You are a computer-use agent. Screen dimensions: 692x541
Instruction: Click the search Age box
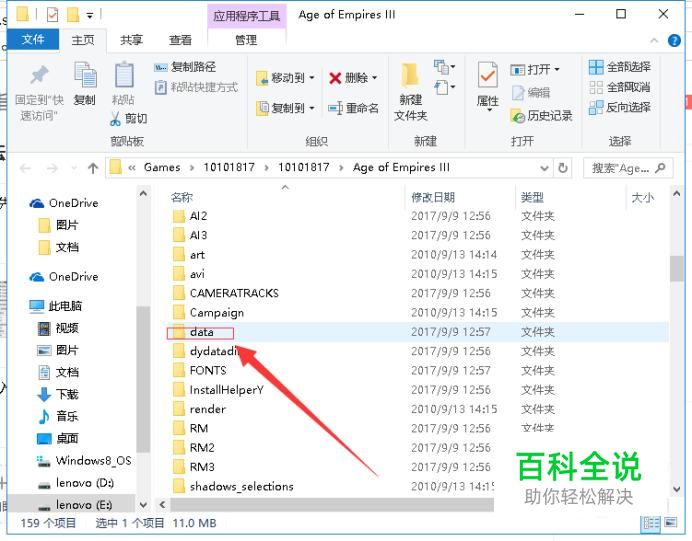pos(628,168)
